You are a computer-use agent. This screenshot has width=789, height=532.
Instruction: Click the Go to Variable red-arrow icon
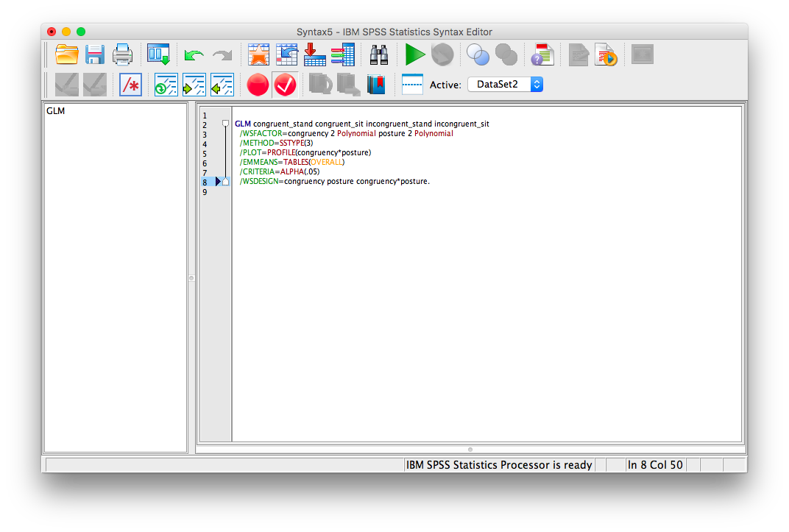point(314,54)
